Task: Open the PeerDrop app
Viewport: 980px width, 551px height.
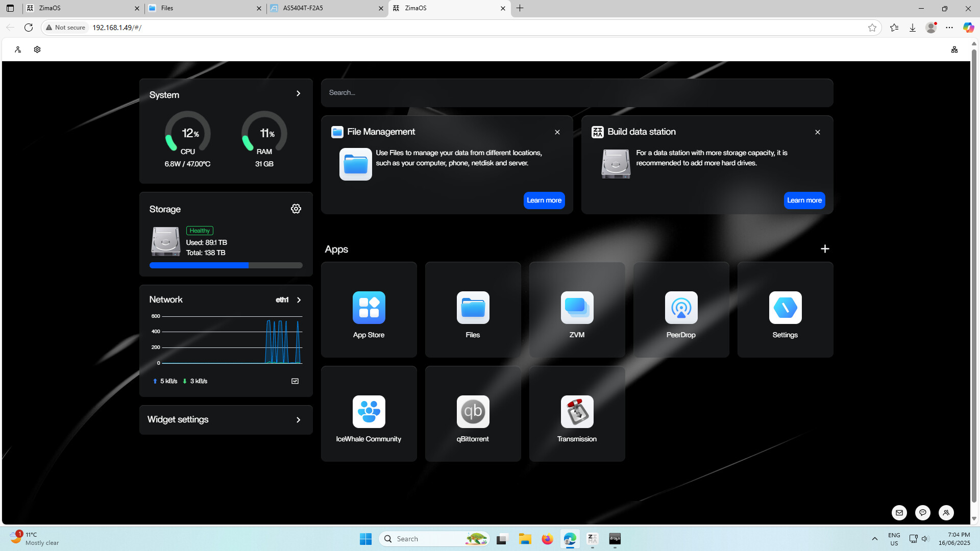Action: 681,310
